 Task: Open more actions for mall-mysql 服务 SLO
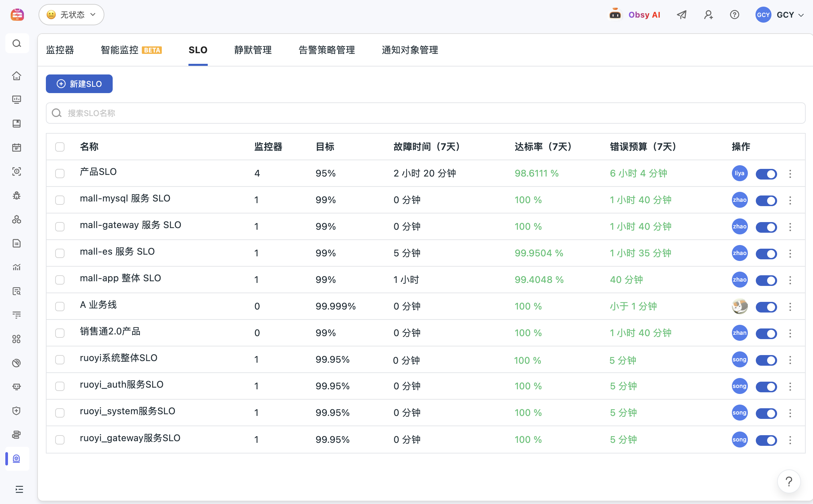790,200
